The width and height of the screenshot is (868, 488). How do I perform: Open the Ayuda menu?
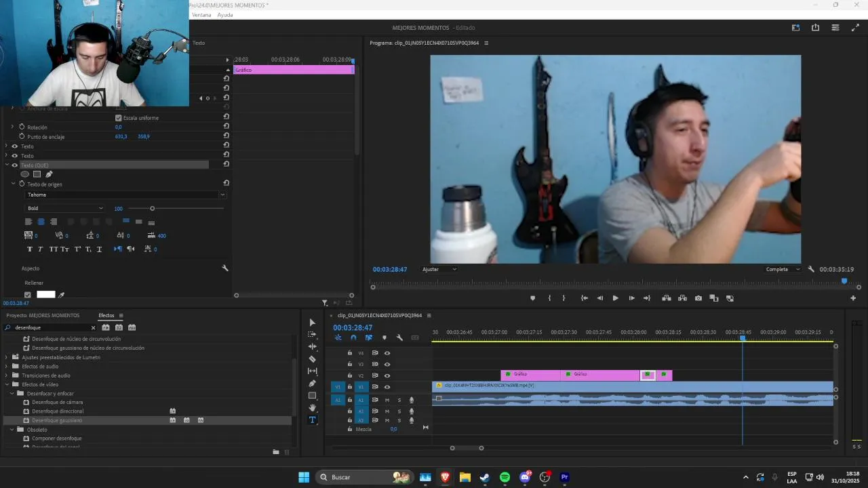pos(225,15)
